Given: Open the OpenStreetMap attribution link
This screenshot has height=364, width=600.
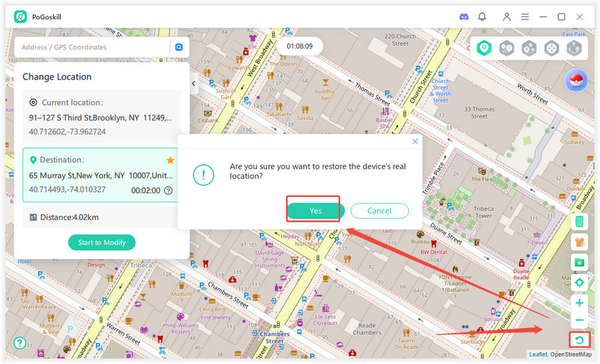Looking at the screenshot, I should [x=571, y=354].
